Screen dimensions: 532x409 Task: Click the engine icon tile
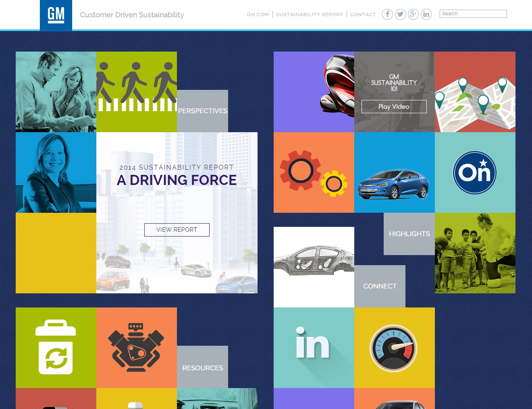[136, 348]
